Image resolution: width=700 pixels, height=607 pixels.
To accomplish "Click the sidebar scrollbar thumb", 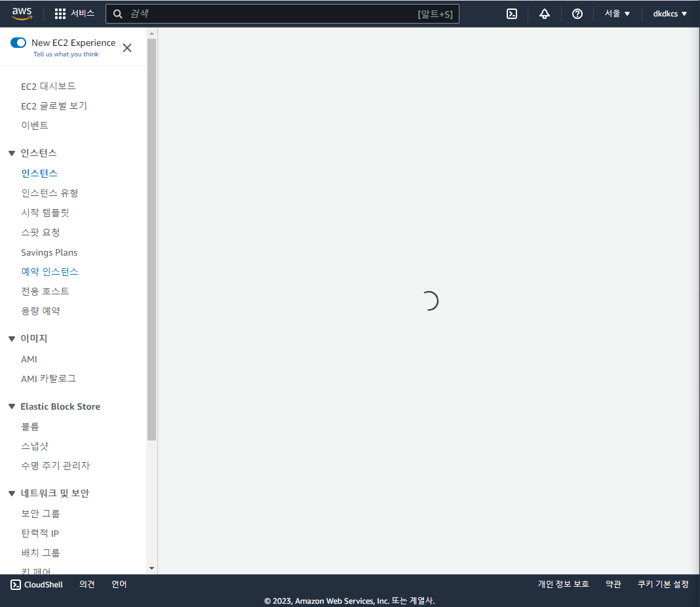I will click(x=152, y=240).
